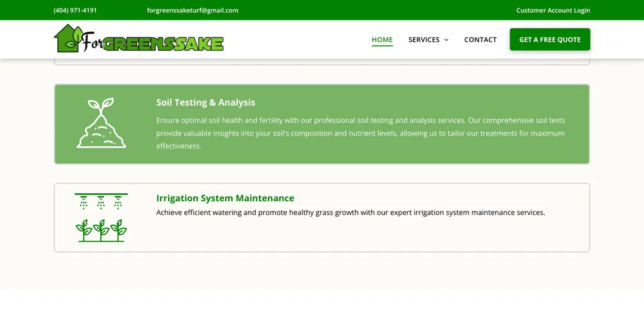Click the soil testing description paragraph

tap(360, 133)
